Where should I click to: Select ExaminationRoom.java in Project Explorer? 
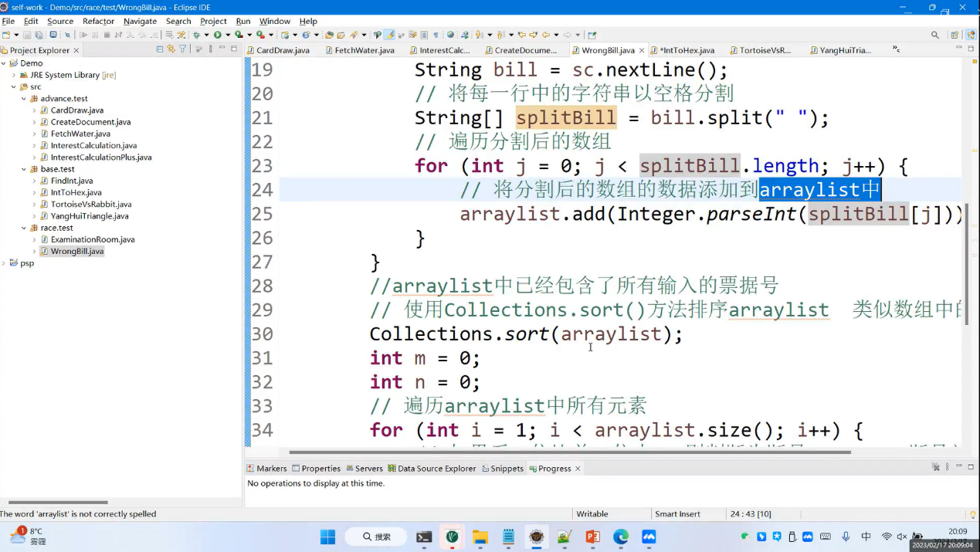click(x=92, y=239)
